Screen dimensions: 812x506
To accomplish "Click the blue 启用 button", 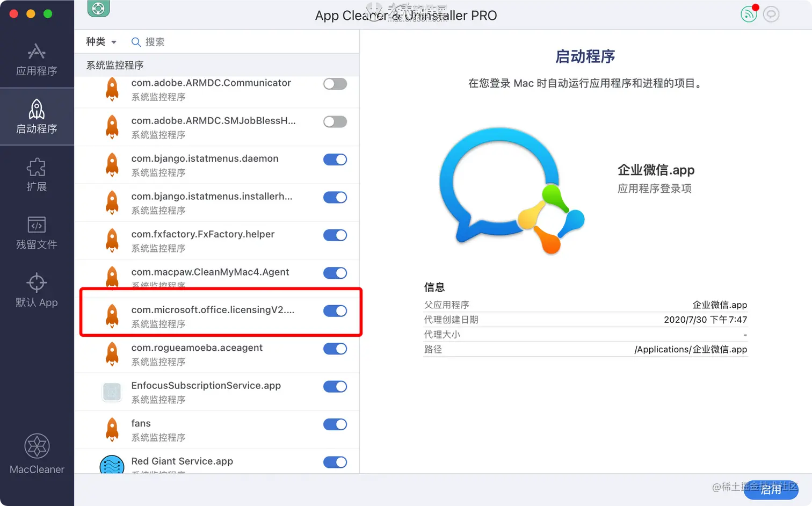I will pos(771,489).
